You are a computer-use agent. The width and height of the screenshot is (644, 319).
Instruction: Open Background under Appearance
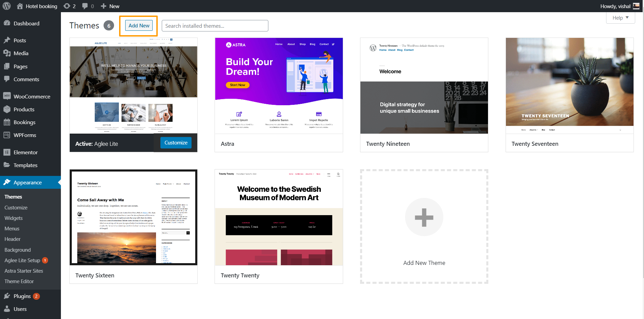[18, 250]
